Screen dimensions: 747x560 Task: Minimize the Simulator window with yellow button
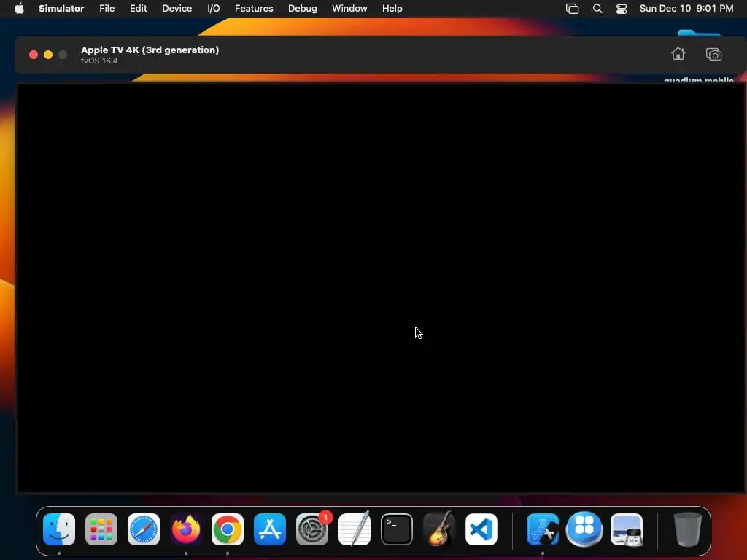(x=48, y=55)
